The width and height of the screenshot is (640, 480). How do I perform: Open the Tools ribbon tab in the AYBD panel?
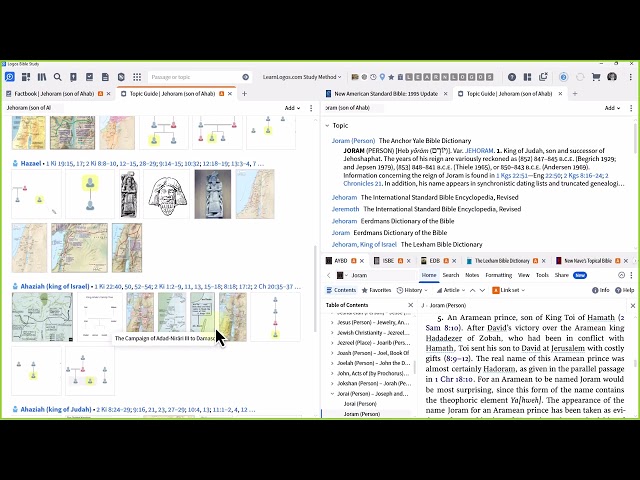[x=542, y=275]
